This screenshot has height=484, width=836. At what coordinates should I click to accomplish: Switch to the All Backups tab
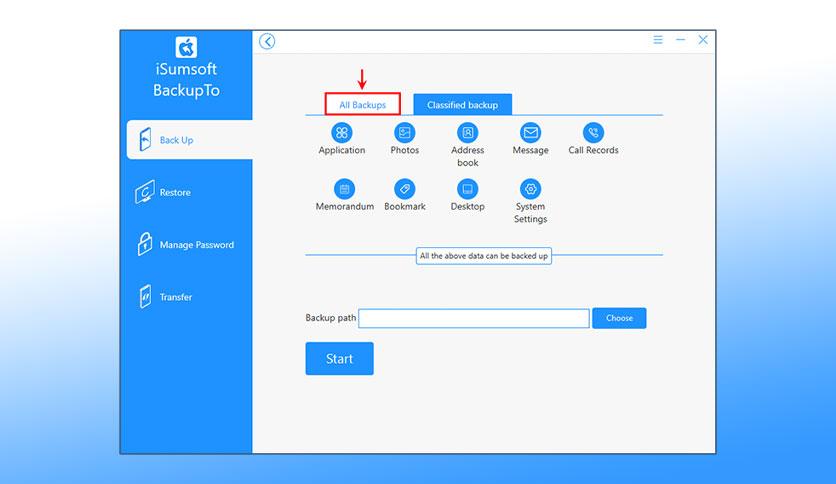[363, 104]
